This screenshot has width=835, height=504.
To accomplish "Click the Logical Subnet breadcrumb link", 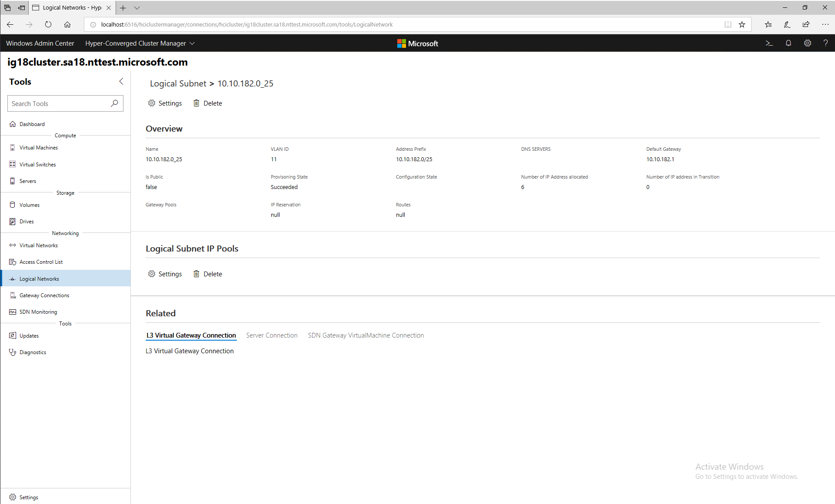I will click(178, 83).
